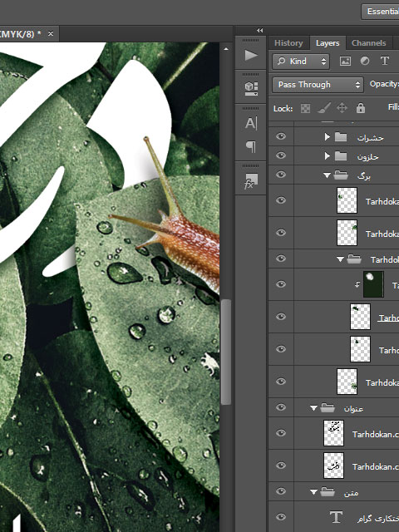Click the Fill label
Screen dimensions: 399x532
[x=393, y=107]
